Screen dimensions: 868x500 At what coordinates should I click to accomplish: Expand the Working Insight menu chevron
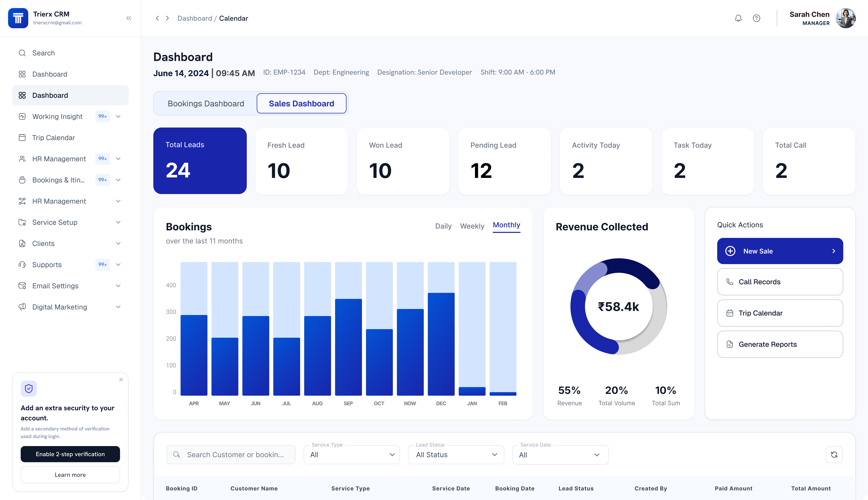(x=118, y=116)
